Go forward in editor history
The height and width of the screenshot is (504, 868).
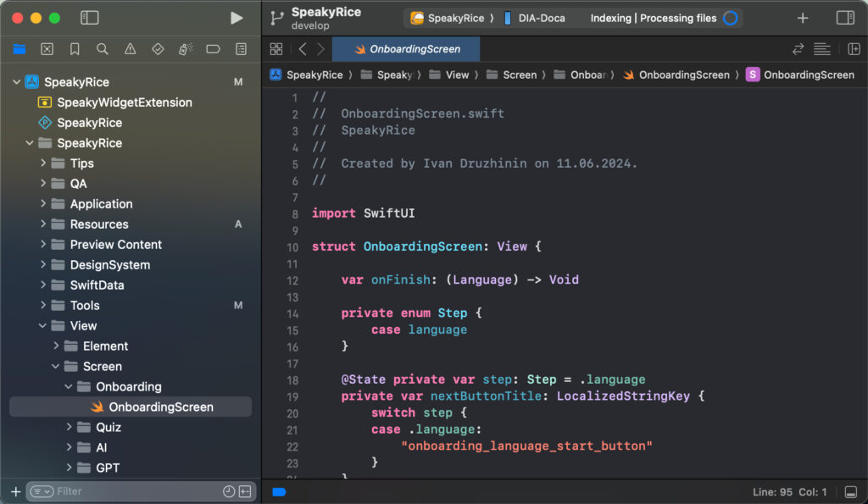click(320, 49)
